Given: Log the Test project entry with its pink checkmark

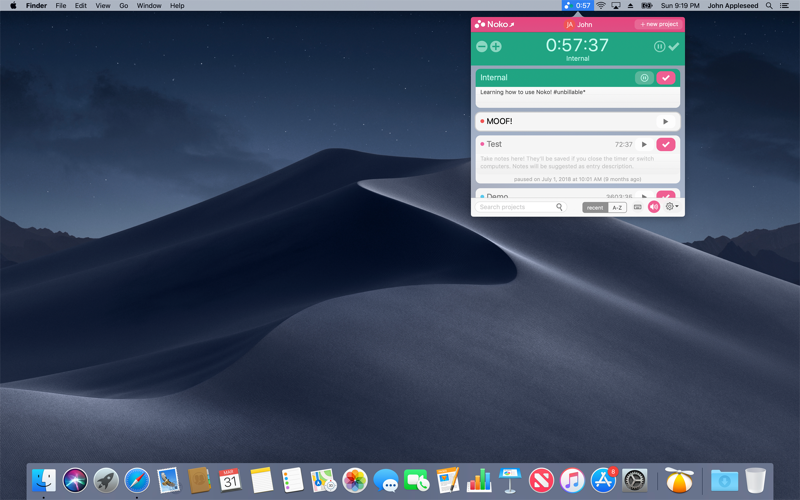Looking at the screenshot, I should (x=666, y=144).
